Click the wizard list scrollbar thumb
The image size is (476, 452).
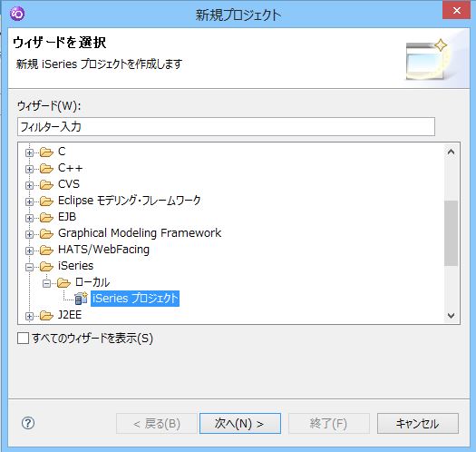(452, 233)
